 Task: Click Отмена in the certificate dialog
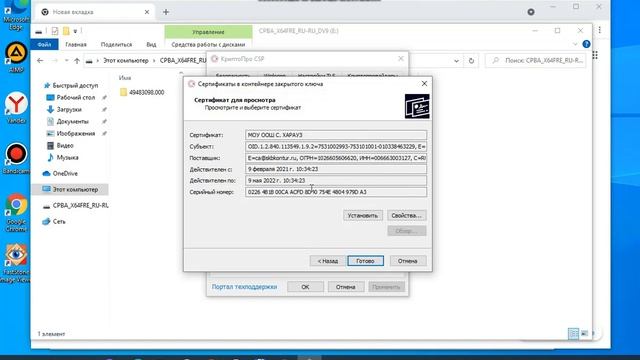click(408, 261)
